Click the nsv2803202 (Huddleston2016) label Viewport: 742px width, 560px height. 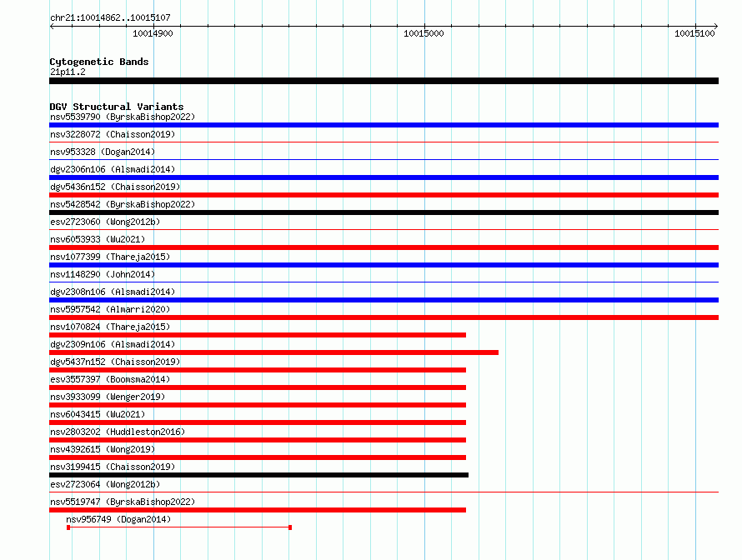pyautogui.click(x=118, y=432)
